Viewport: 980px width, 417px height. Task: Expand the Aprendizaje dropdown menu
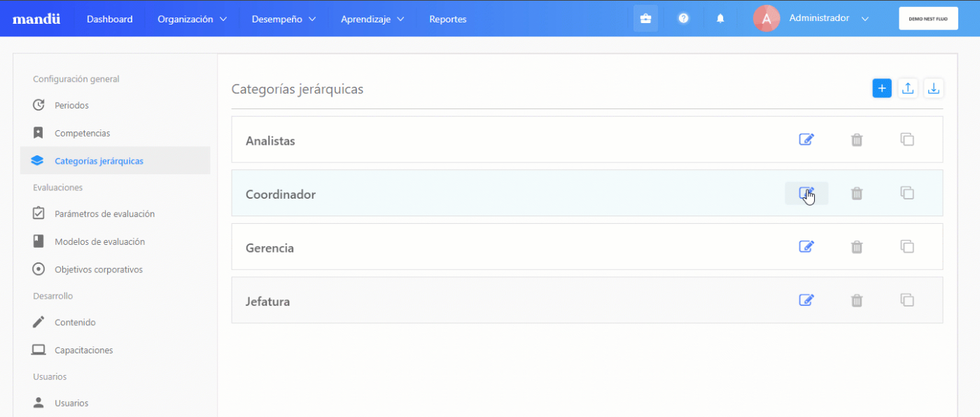pyautogui.click(x=372, y=19)
